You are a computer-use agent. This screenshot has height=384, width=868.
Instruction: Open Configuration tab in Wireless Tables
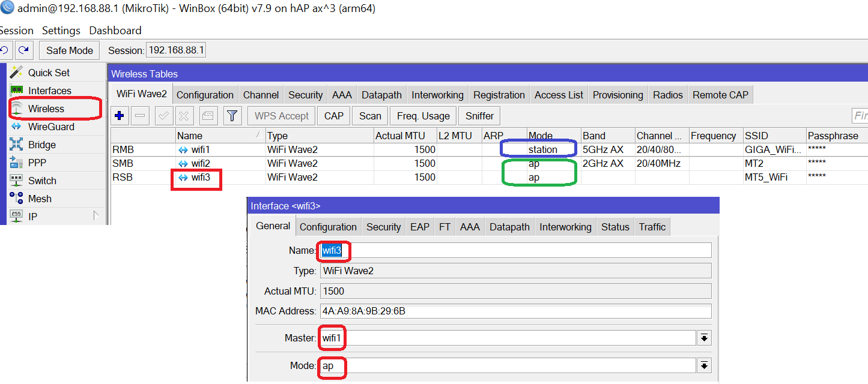[205, 95]
